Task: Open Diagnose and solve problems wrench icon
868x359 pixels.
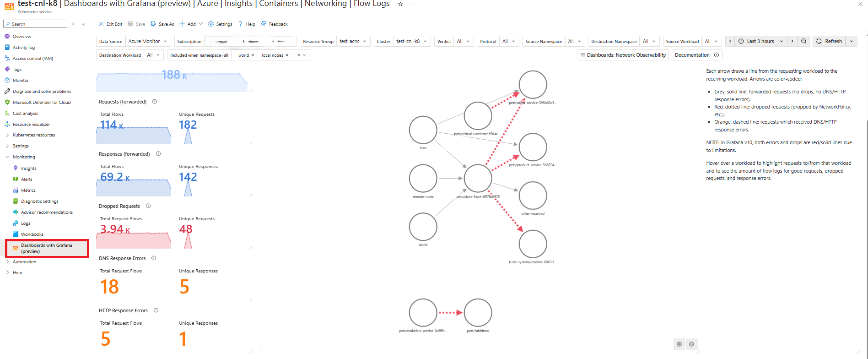Action: click(7, 91)
